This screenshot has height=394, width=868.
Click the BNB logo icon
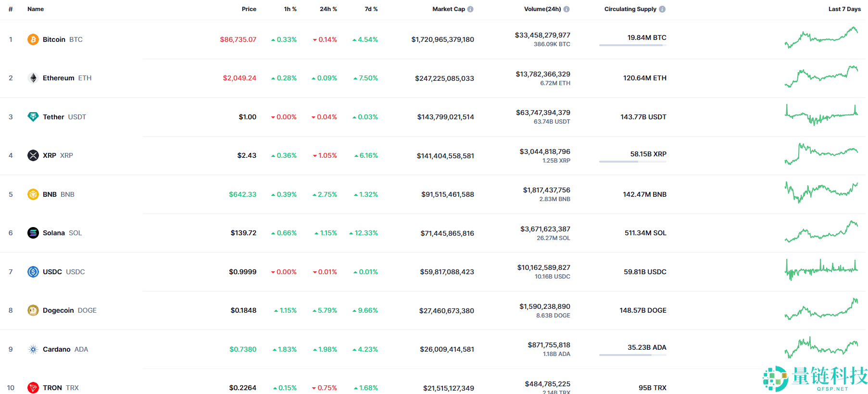33,194
